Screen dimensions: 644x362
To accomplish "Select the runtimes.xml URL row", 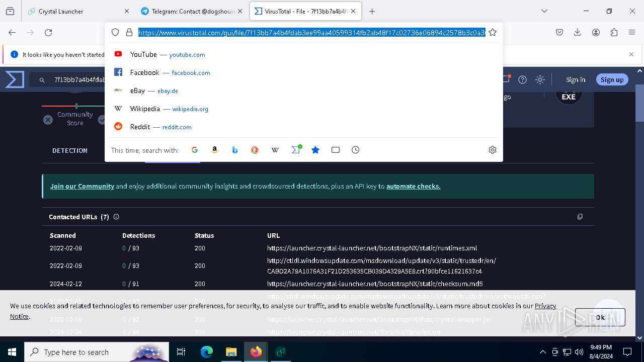I will (317, 248).
